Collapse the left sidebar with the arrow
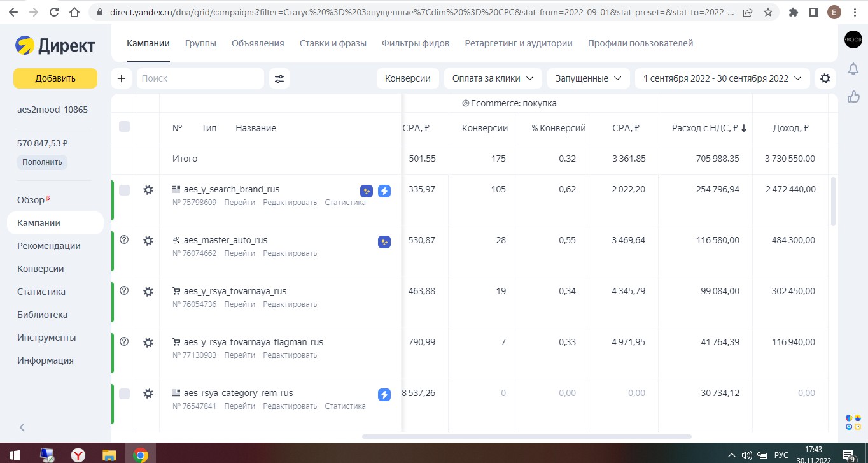The height and width of the screenshot is (463, 868). point(22,427)
